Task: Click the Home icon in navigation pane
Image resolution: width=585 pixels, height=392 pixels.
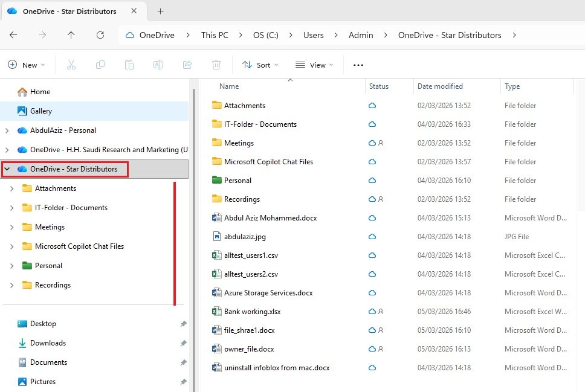Action: (22, 91)
